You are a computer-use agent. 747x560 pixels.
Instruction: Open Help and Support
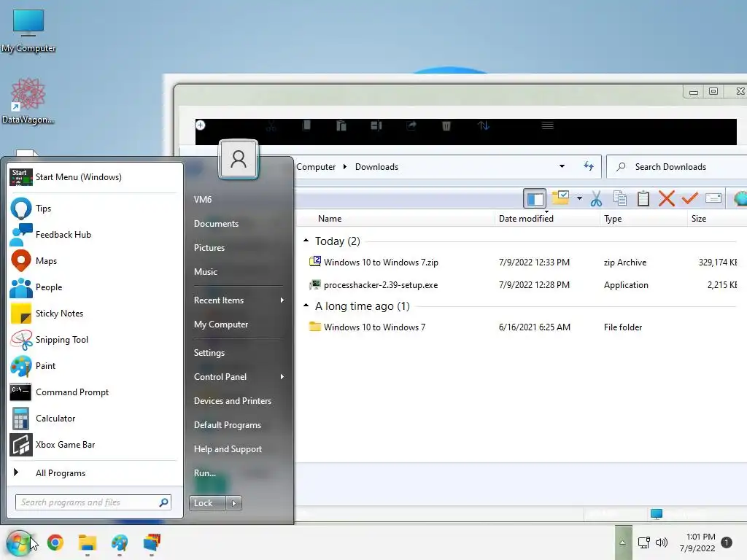point(228,449)
